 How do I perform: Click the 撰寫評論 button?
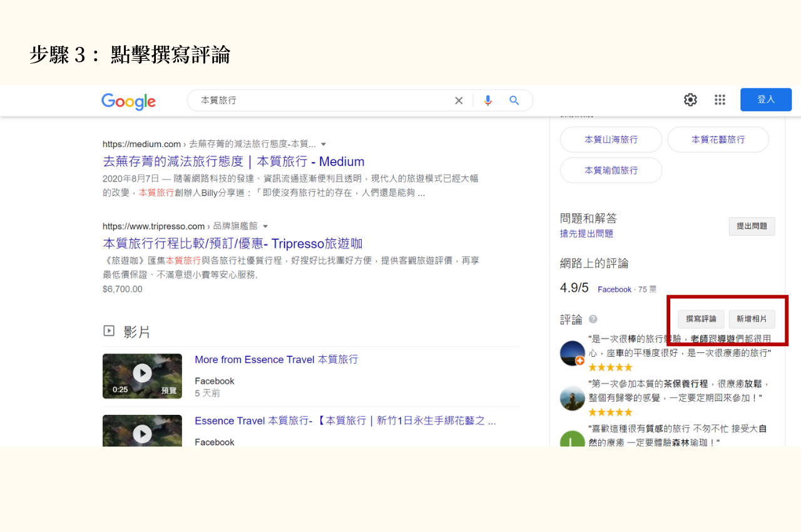pos(701,319)
